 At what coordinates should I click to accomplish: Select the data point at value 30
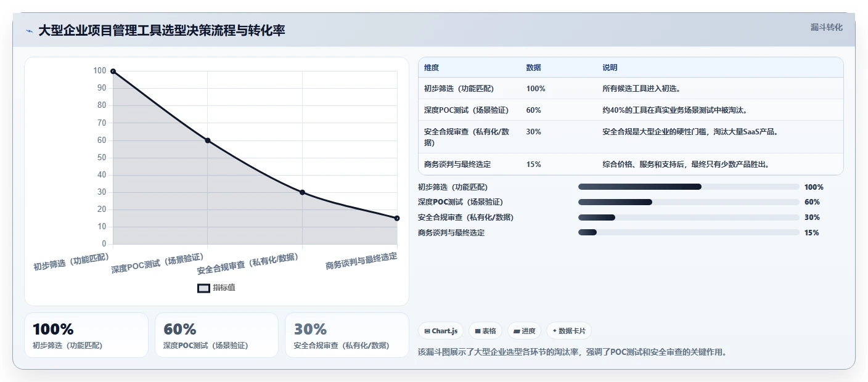coord(302,192)
